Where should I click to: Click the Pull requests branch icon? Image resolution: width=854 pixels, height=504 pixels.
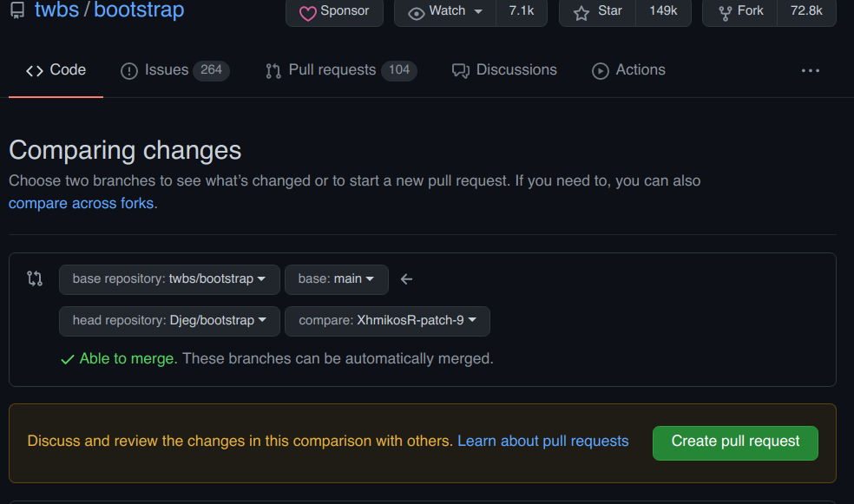point(273,71)
